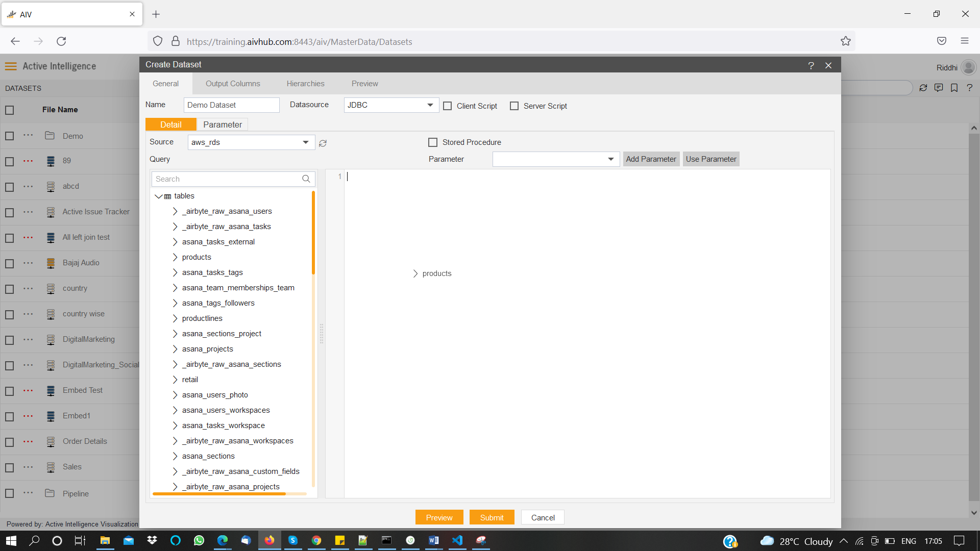This screenshot has width=980, height=551.
Task: Click the tables list vertical scrollbar
Action: point(313,233)
